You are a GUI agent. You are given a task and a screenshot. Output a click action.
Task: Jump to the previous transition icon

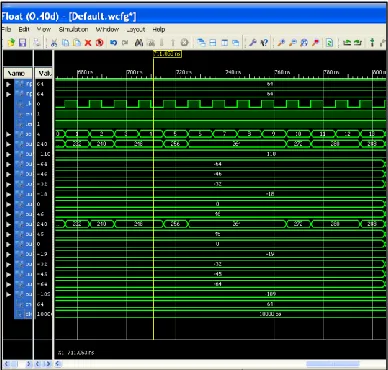click(347, 43)
